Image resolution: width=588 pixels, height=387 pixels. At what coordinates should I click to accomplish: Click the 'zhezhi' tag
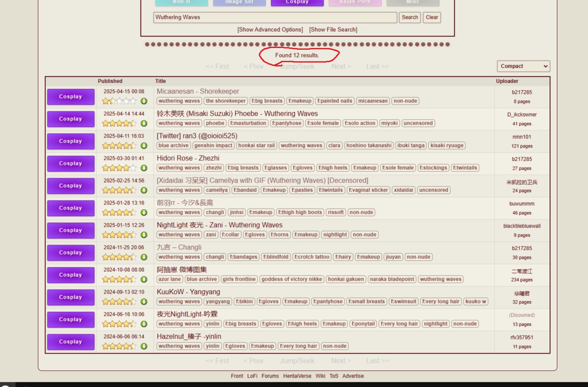point(213,168)
